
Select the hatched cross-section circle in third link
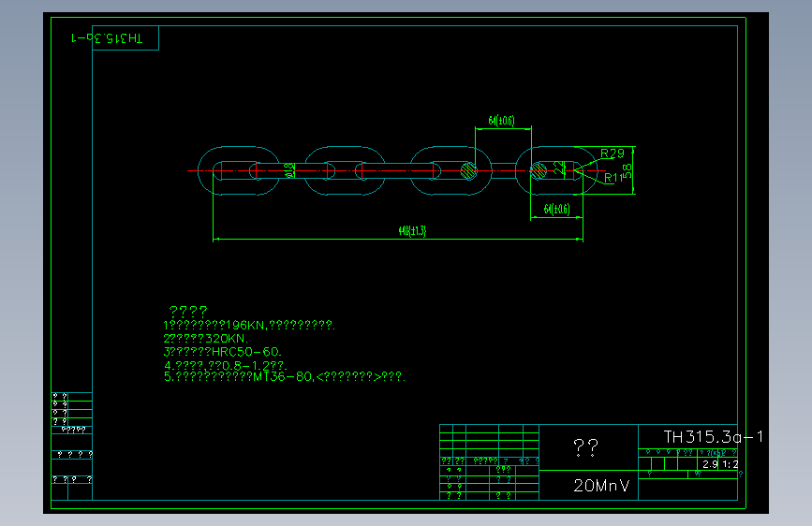(468, 170)
